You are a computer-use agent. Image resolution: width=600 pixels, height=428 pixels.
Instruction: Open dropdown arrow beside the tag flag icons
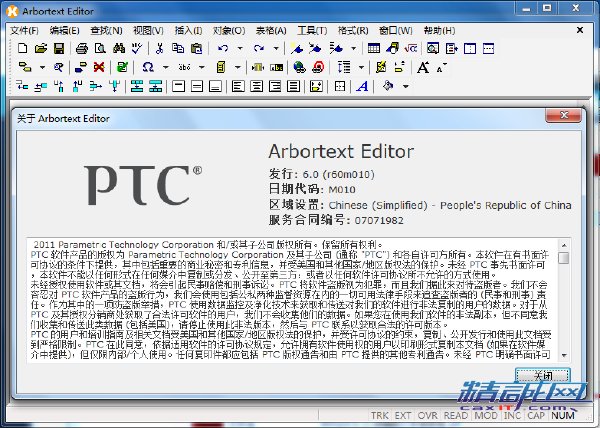click(354, 49)
